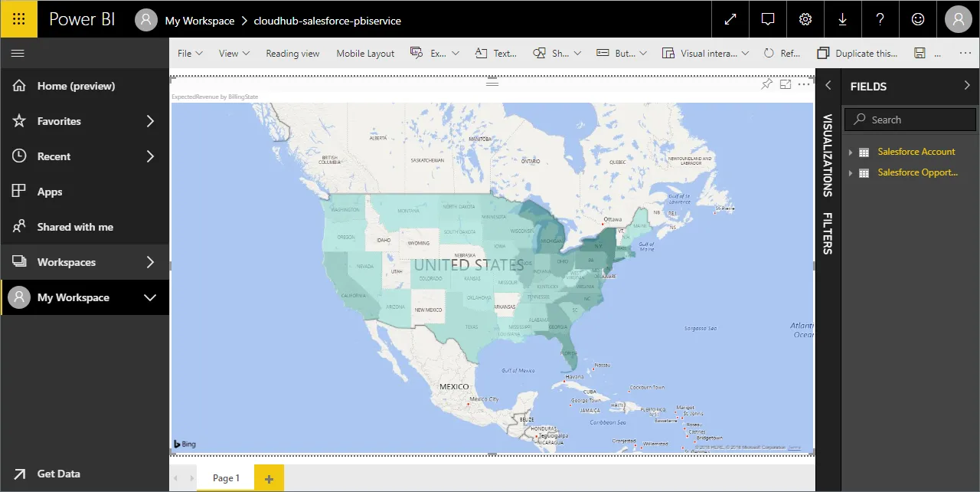Image resolution: width=980 pixels, height=492 pixels.
Task: Toggle the hamburger navigation pane
Action: click(18, 53)
